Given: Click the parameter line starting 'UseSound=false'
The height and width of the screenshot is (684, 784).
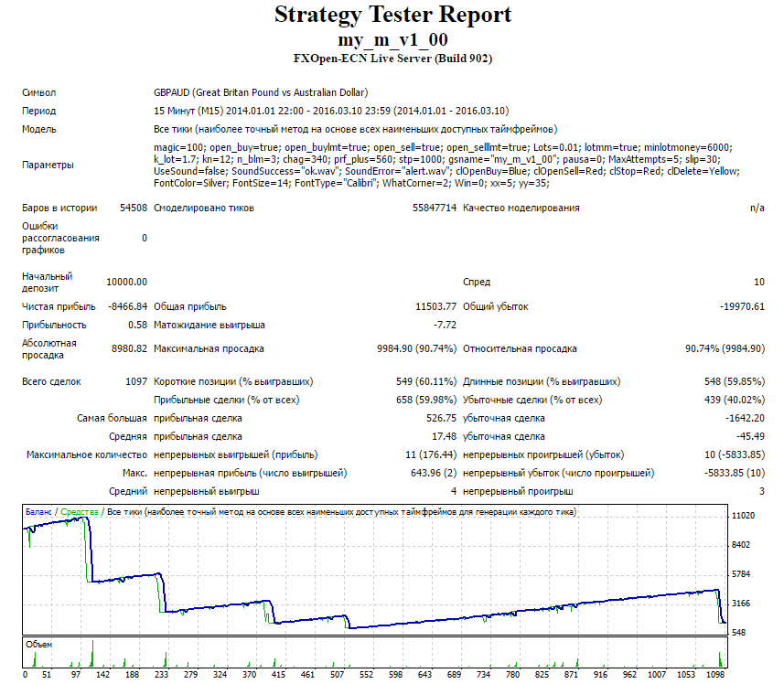Looking at the screenshot, I should click(446, 171).
